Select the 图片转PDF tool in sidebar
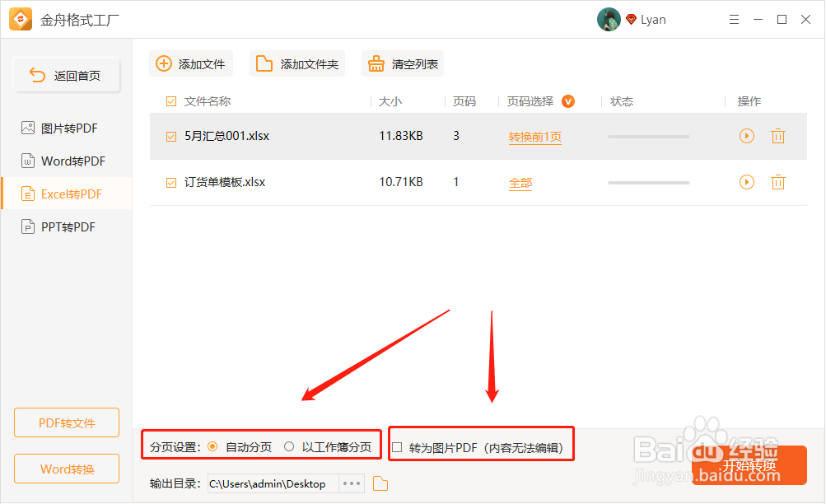Image resolution: width=826 pixels, height=504 pixels. [66, 128]
